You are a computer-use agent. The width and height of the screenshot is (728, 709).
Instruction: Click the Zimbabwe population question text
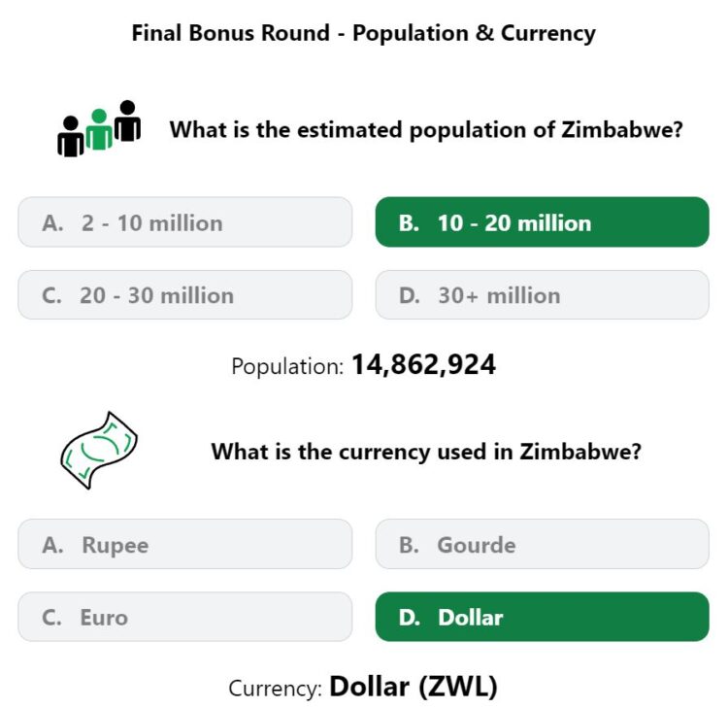[x=426, y=129]
